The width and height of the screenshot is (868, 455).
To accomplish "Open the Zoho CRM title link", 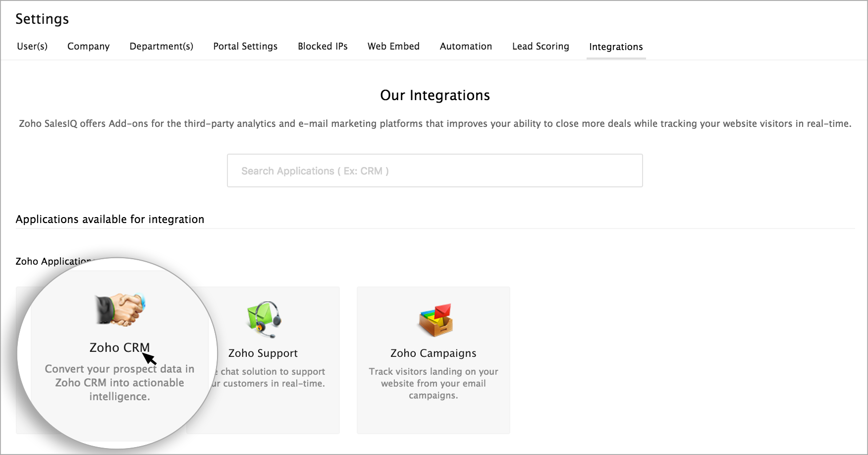I will (119, 347).
